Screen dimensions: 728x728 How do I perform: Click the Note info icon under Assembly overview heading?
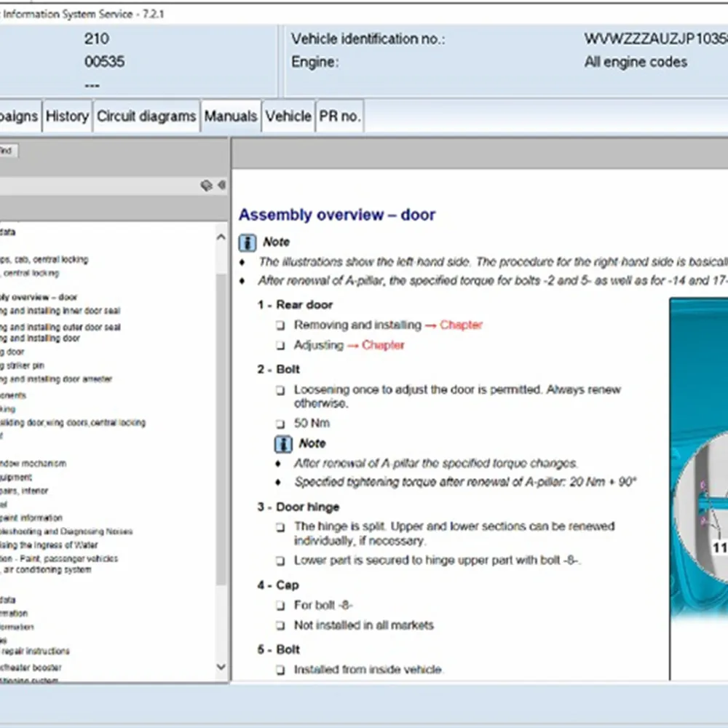[x=247, y=242]
